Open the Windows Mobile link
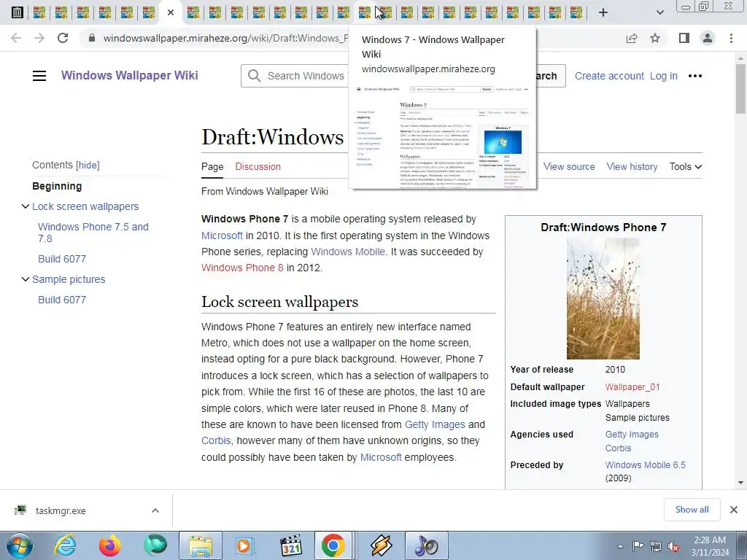 348,252
